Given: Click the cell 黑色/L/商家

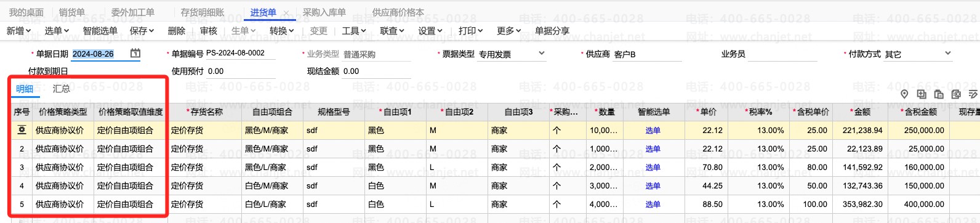Looking at the screenshot, I should [272, 168].
